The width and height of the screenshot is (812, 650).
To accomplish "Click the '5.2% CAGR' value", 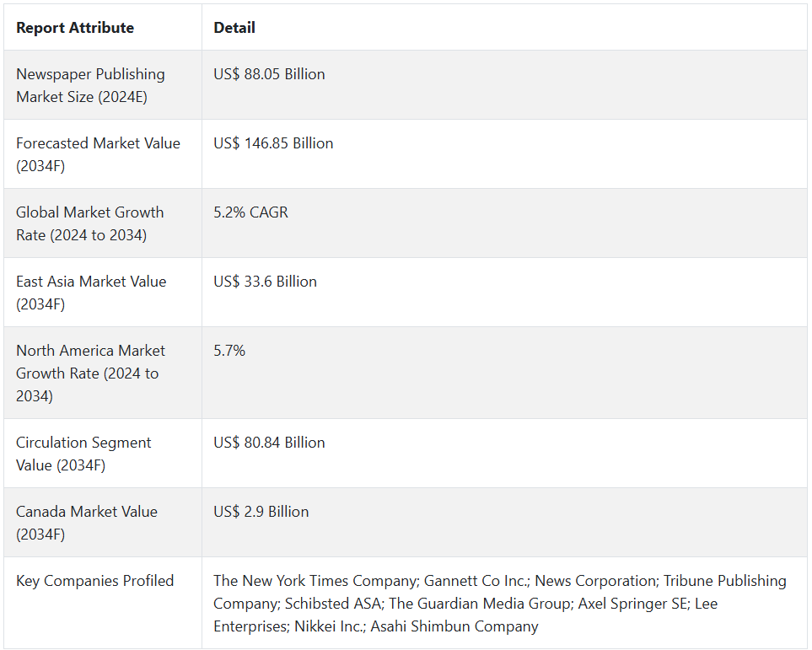I will [250, 212].
